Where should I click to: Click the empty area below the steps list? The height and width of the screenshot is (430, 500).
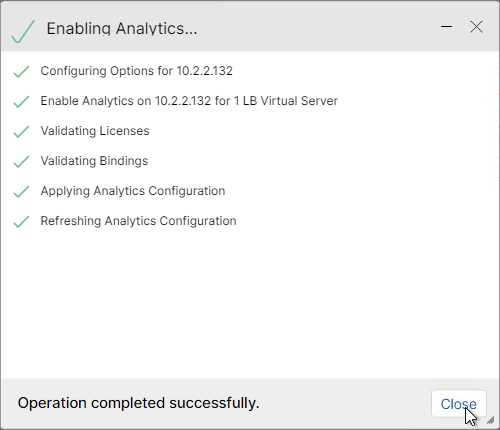coord(250,303)
